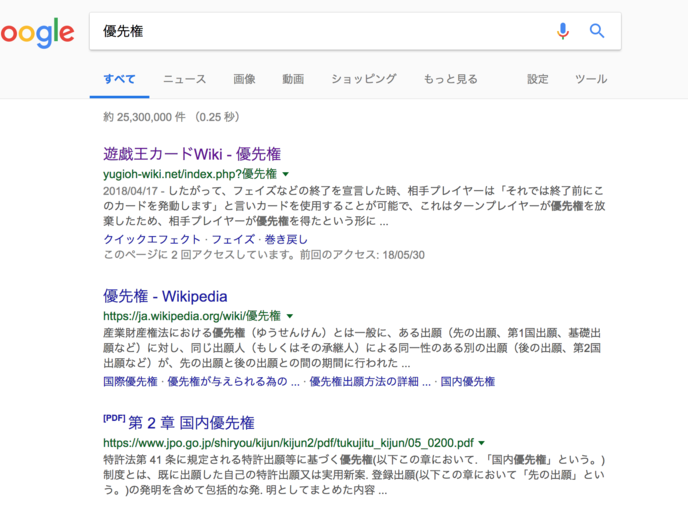Open the ショッピング tab
Viewport: 688px width, 515px height.
(363, 79)
